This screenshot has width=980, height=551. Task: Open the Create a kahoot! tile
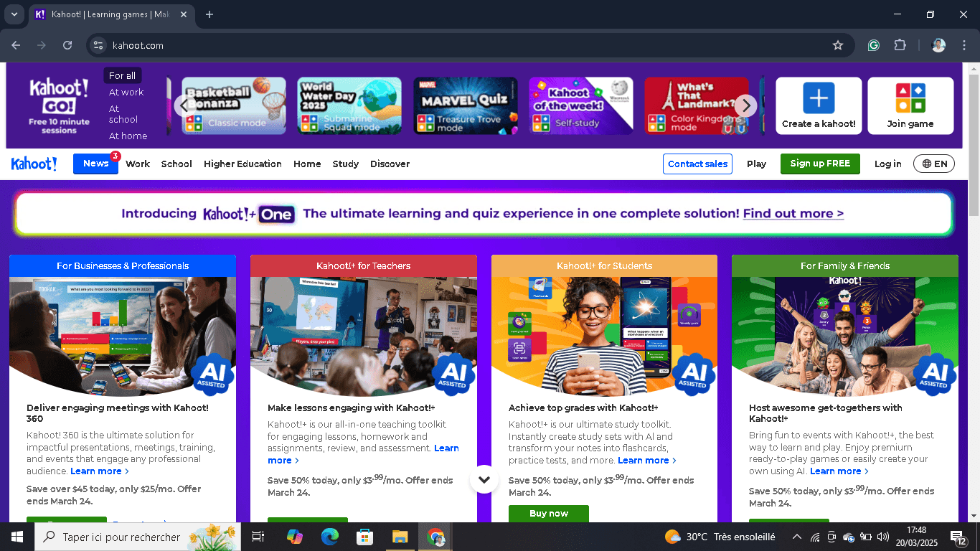pos(818,105)
